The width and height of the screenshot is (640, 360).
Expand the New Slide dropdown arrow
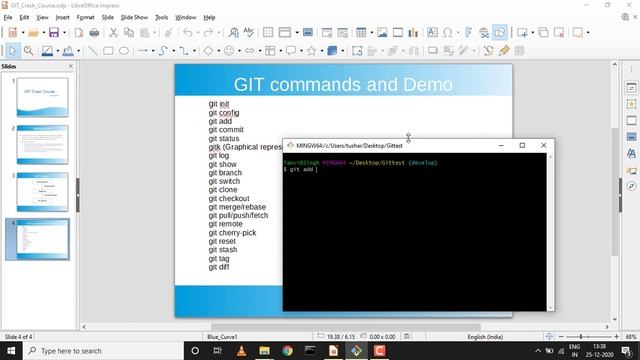click(x=532, y=33)
